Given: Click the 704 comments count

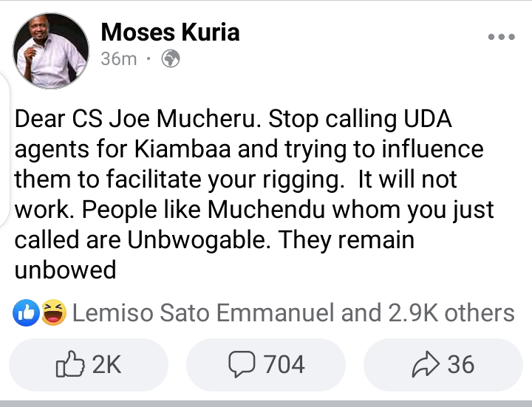Looking at the screenshot, I should (x=284, y=365).
